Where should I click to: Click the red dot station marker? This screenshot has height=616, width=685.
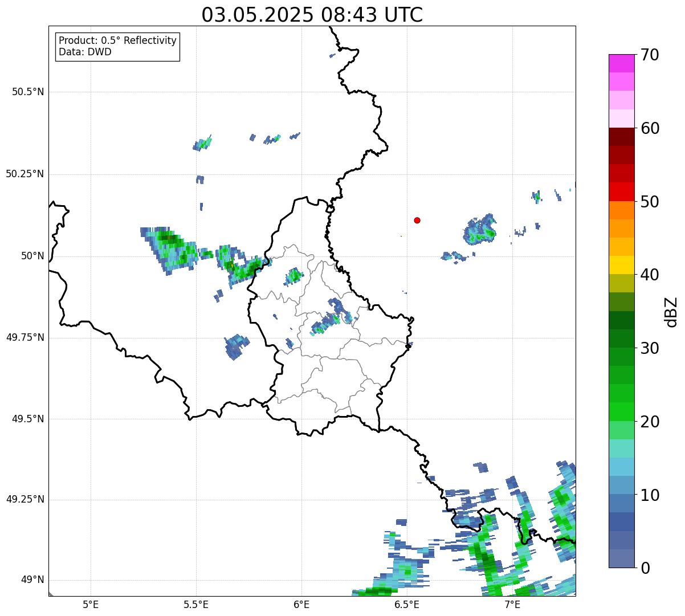coord(417,220)
